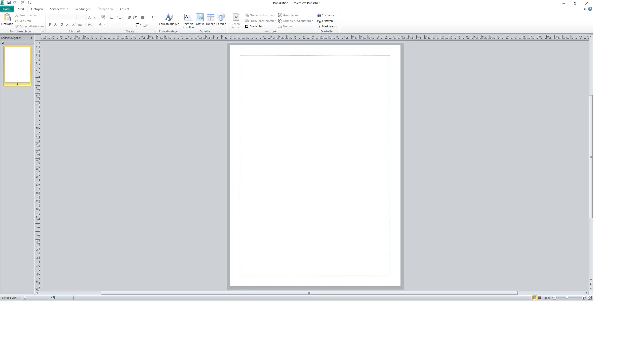Open the Suchen dropdown arrow
This screenshot has height=349, width=644.
(x=334, y=15)
